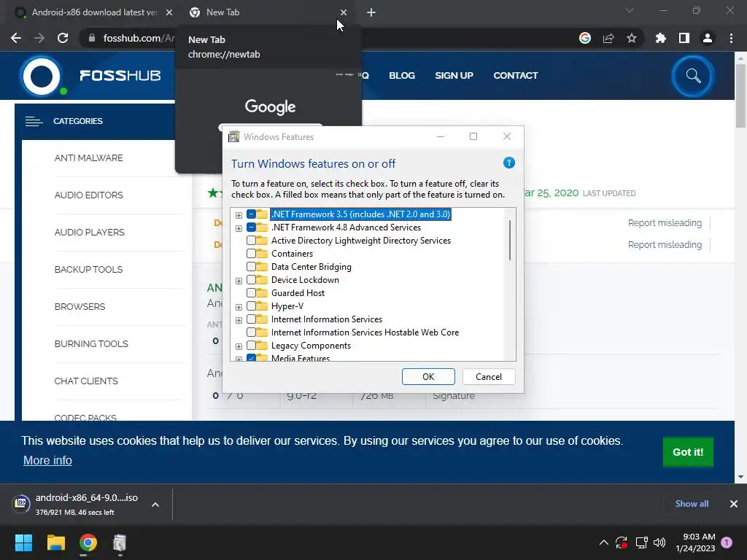Enable Active Directory Lightweight Directory Services
This screenshot has height=560, width=747.
point(251,241)
